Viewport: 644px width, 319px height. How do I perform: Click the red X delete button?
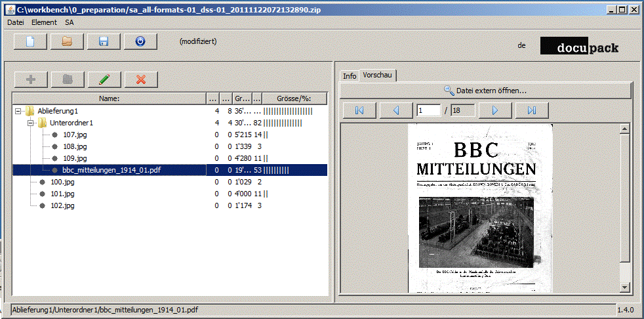click(x=141, y=80)
